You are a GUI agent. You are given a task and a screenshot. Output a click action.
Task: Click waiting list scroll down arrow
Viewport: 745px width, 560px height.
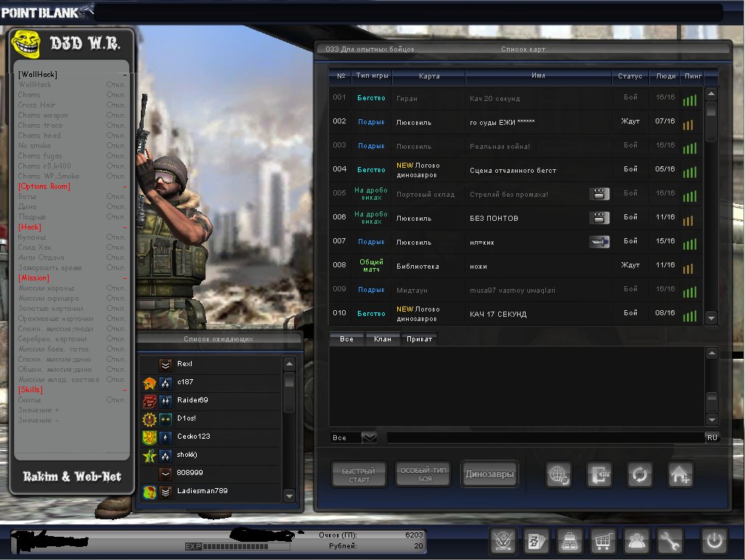289,496
